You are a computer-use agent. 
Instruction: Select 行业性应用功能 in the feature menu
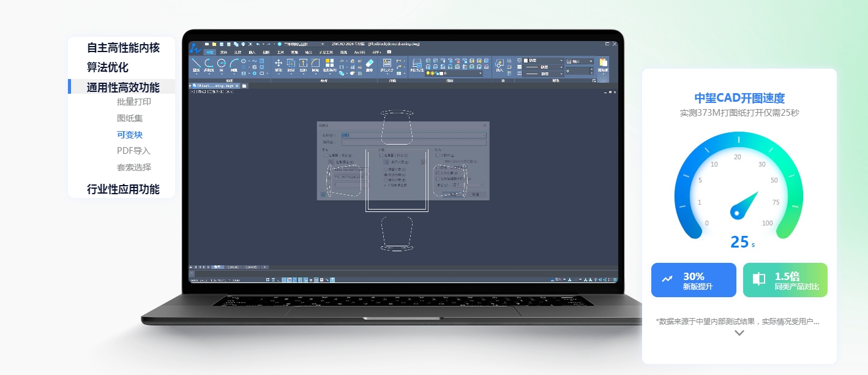(123, 189)
